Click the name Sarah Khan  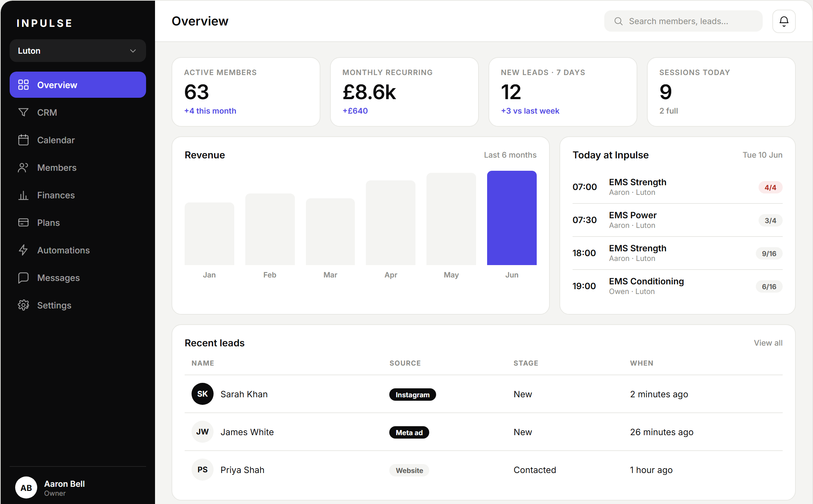pos(244,394)
